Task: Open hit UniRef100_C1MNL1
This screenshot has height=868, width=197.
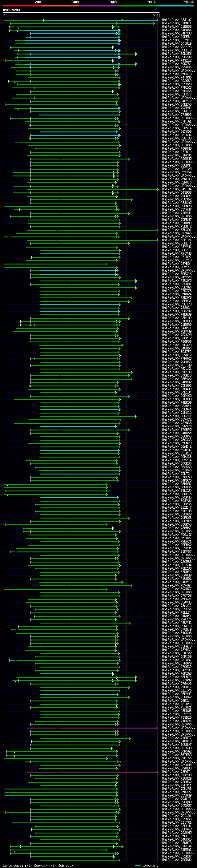Action: (177, 23)
